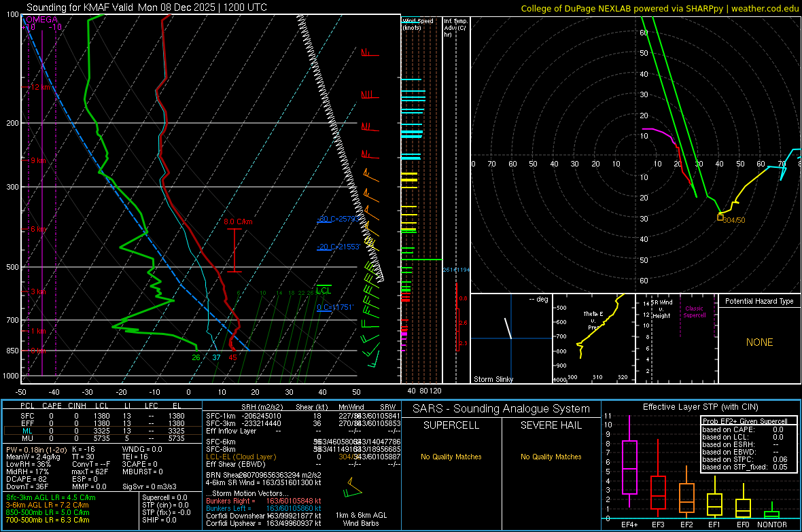
Task: Select the sounding title for KMAF
Action: point(146,7)
